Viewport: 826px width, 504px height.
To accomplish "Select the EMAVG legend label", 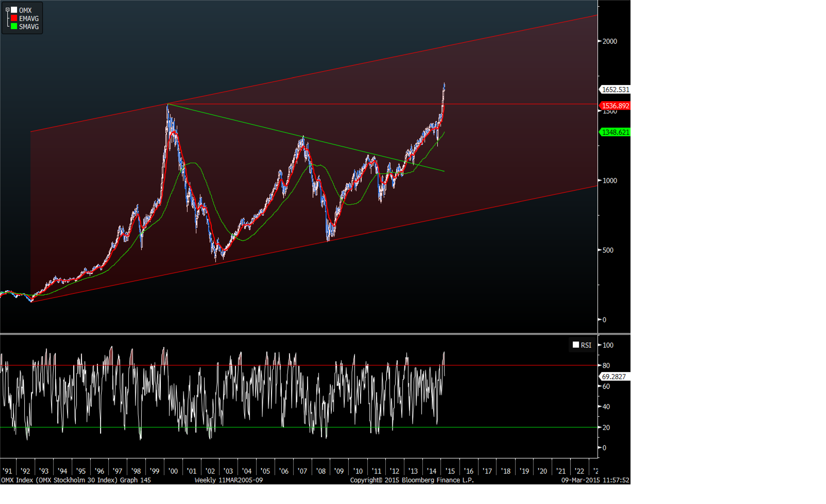I will [29, 19].
